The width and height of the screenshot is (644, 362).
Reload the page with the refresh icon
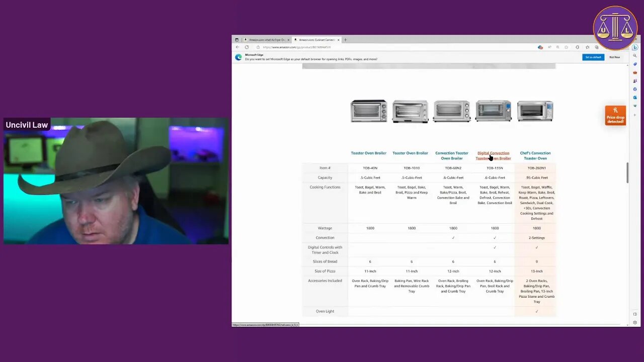pos(247,47)
